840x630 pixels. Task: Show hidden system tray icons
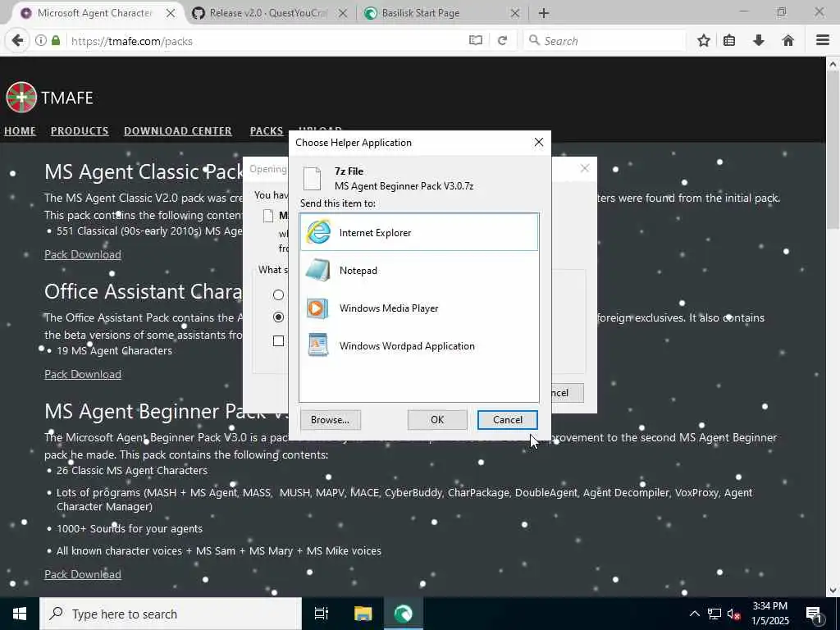694,614
